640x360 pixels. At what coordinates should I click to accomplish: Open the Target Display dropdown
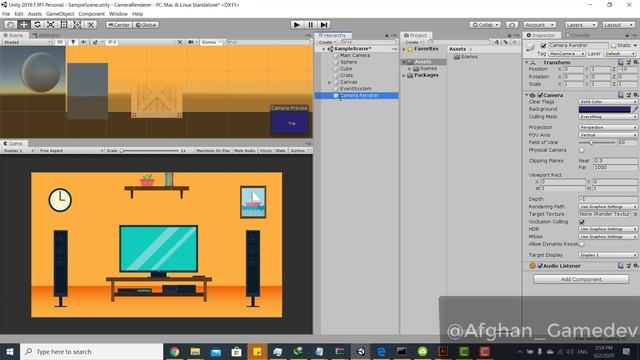(x=608, y=255)
